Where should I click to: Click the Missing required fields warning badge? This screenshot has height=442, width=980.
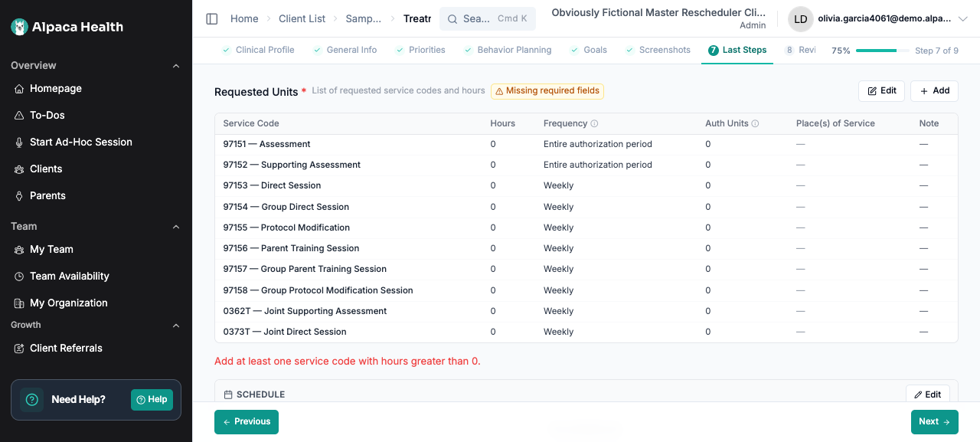[x=547, y=91]
